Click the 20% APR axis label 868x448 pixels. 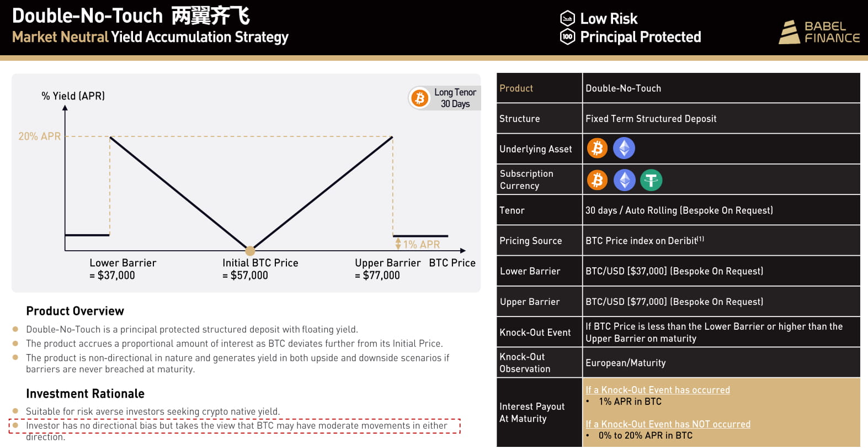tap(39, 136)
